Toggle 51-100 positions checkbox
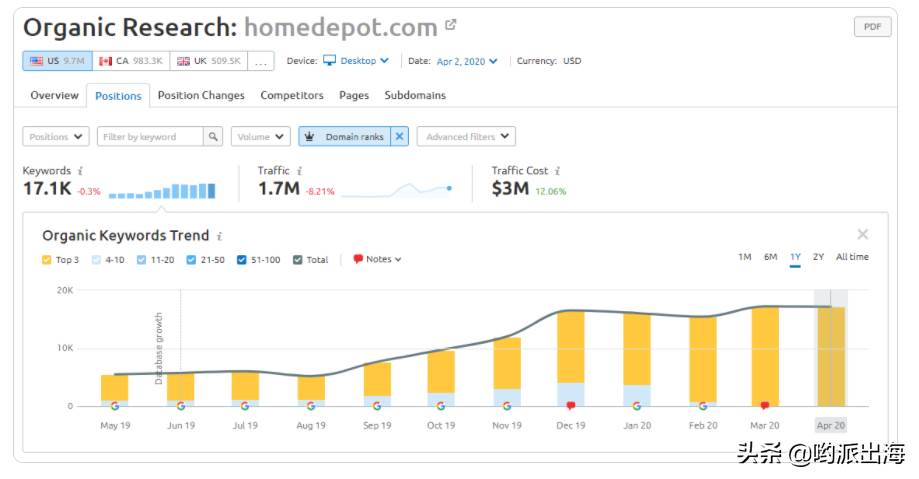 click(x=241, y=260)
